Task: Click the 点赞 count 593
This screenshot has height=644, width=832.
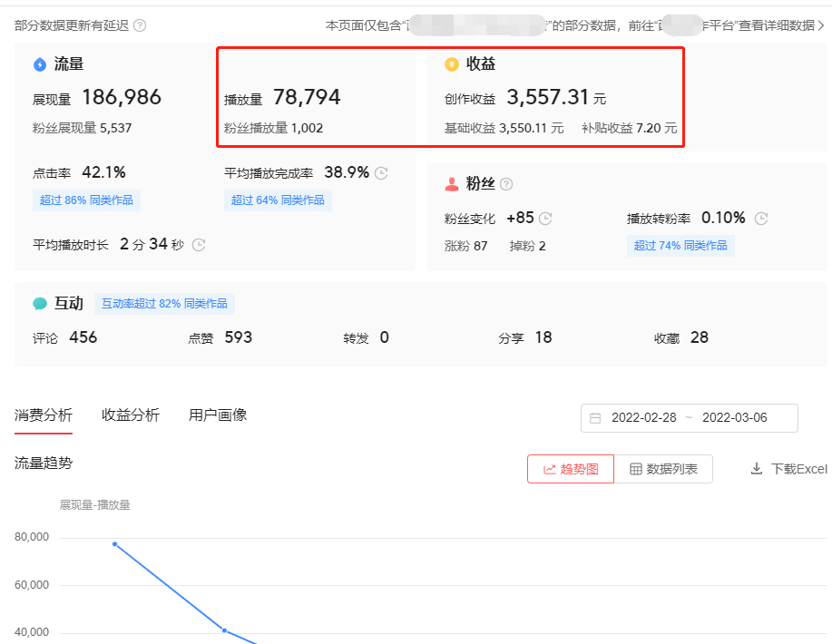Action: click(x=239, y=337)
